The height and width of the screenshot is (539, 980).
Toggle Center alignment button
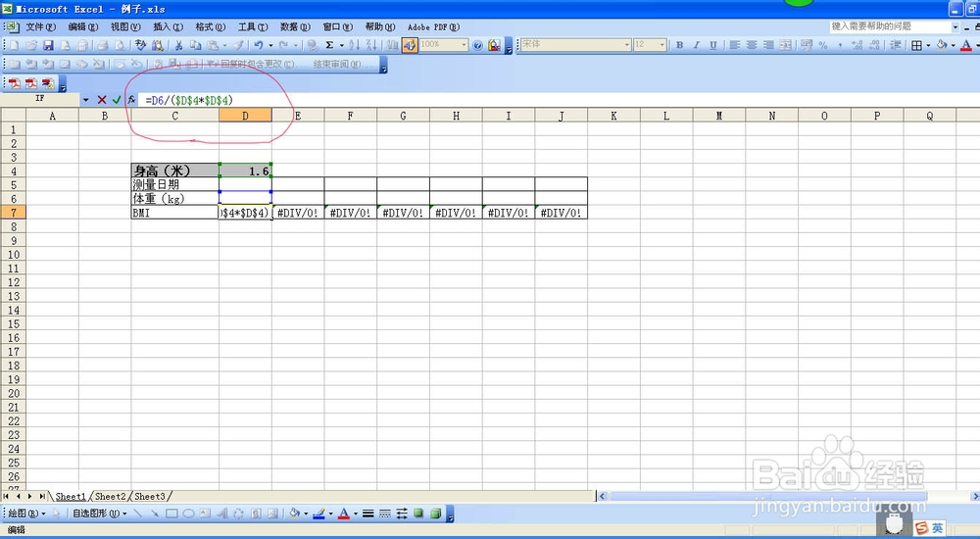[x=752, y=45]
